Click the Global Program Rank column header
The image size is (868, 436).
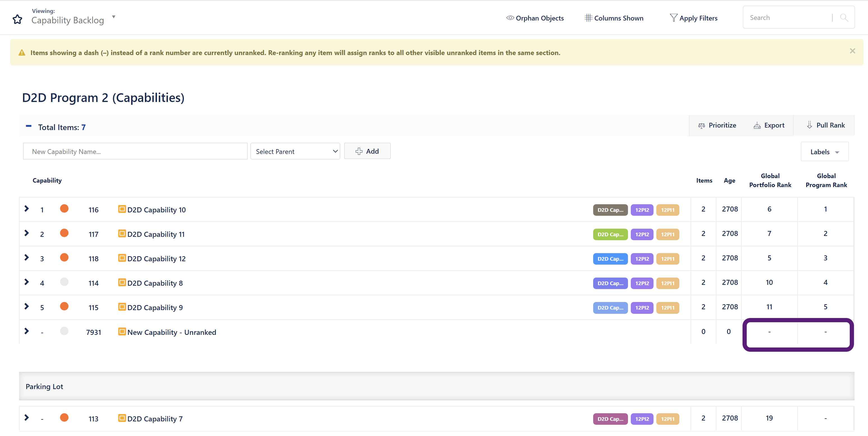coord(826,180)
